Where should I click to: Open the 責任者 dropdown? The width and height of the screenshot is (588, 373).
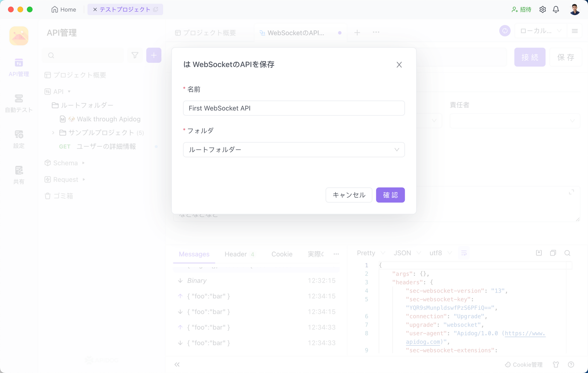point(515,121)
